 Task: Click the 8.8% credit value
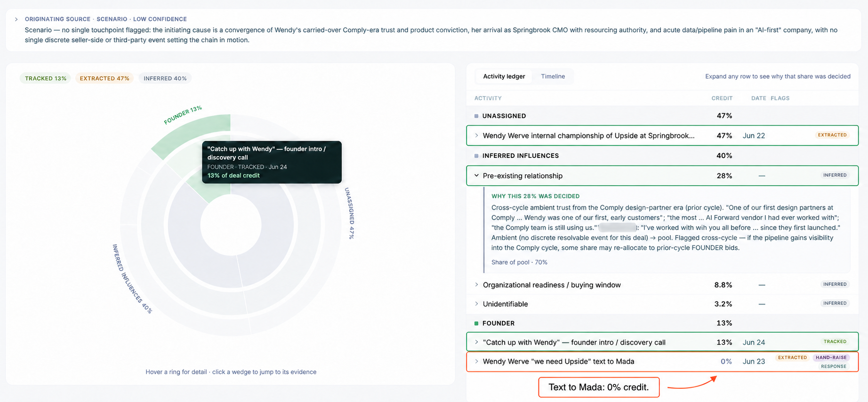pyautogui.click(x=723, y=285)
